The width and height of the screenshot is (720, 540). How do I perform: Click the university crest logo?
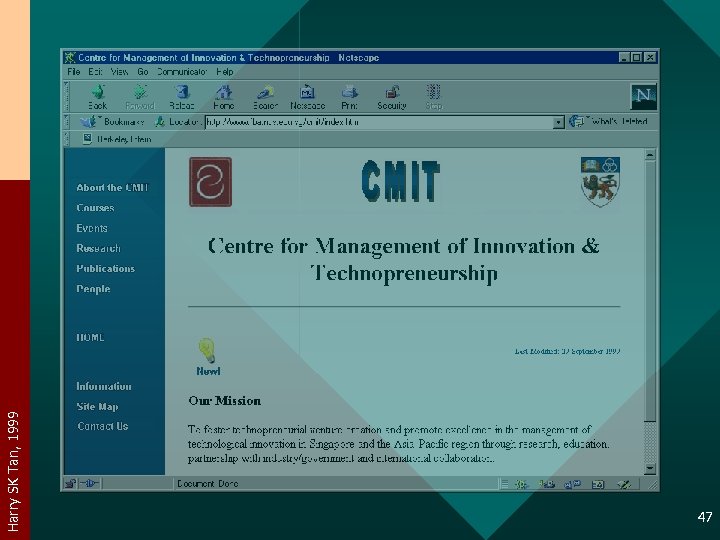click(x=600, y=181)
